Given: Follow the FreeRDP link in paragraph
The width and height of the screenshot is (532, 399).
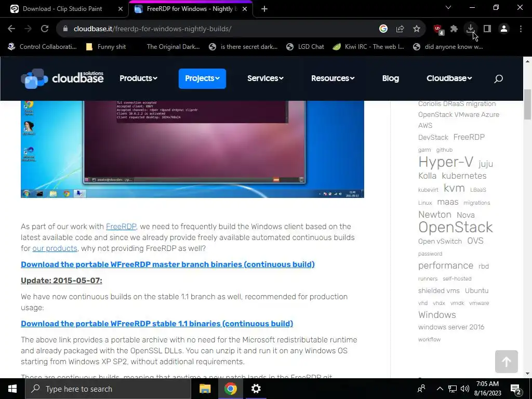Looking at the screenshot, I should 121,227.
